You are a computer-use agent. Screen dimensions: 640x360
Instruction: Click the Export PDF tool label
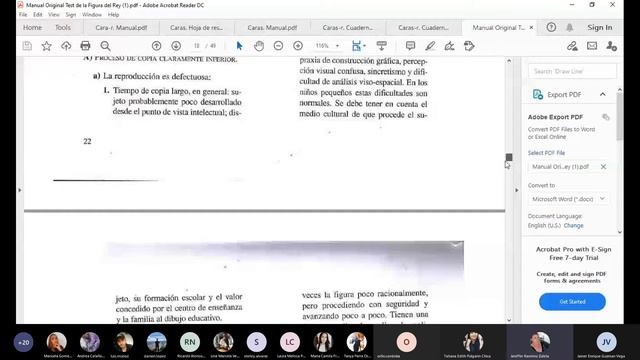564,94
